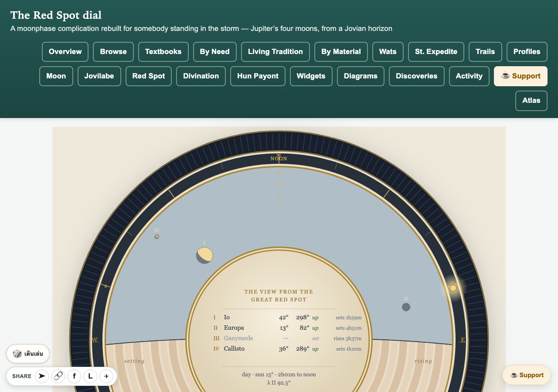558x392 pixels.
Task: Click 'rises 3h37m' text for Ganymede
Action: 348,338
